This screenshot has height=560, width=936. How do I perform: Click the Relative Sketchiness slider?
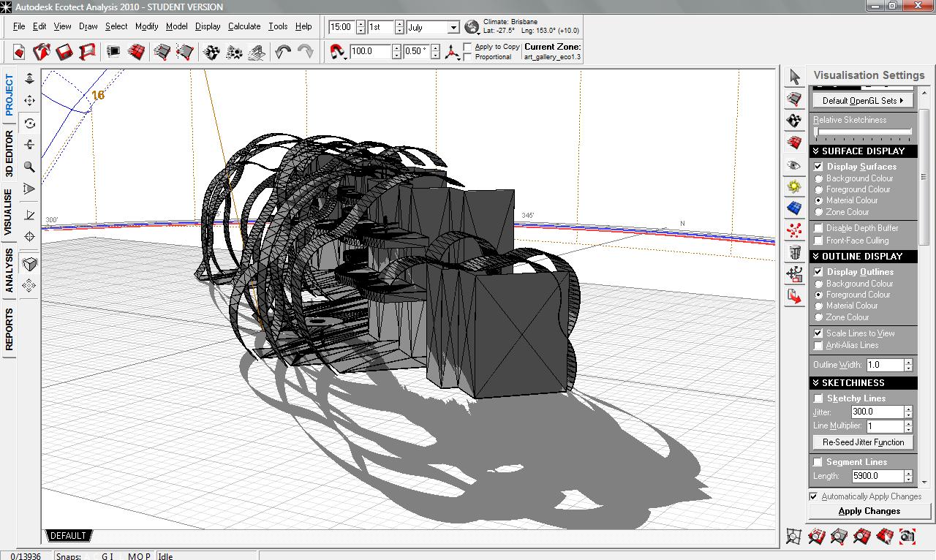(863, 132)
